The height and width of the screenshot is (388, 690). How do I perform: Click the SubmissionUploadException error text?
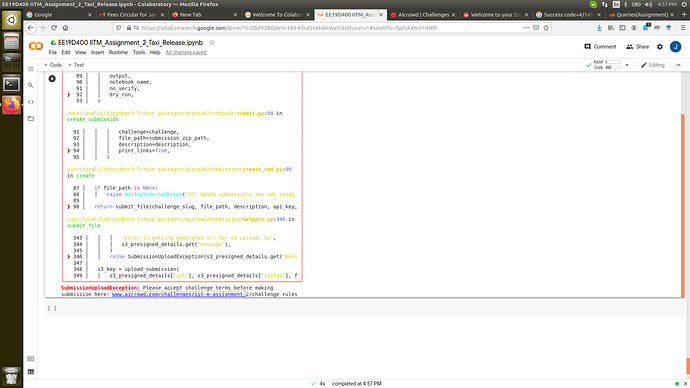[x=100, y=288]
